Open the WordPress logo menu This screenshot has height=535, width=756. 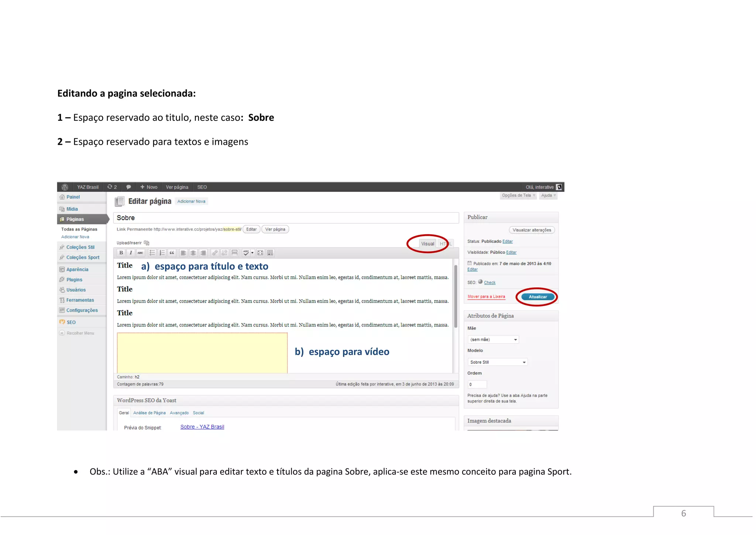click(x=65, y=187)
